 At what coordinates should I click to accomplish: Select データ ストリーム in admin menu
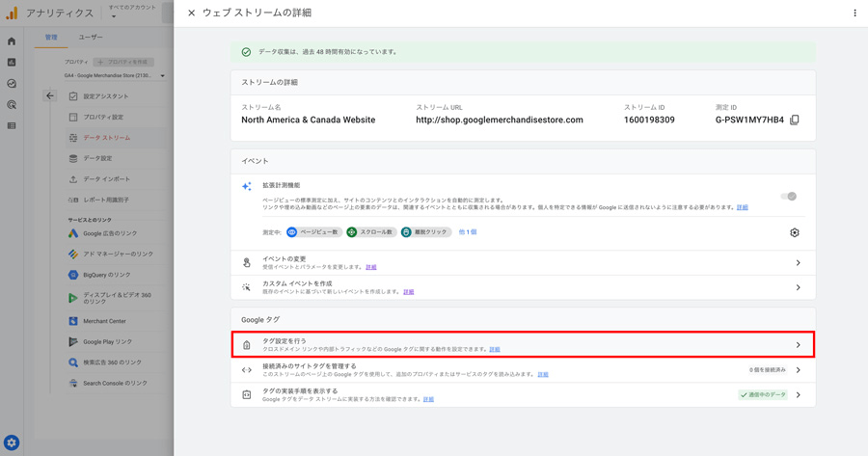tap(106, 138)
